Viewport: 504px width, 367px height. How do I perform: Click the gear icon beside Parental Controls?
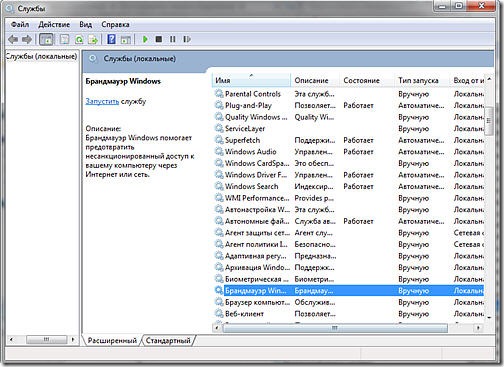(219, 94)
